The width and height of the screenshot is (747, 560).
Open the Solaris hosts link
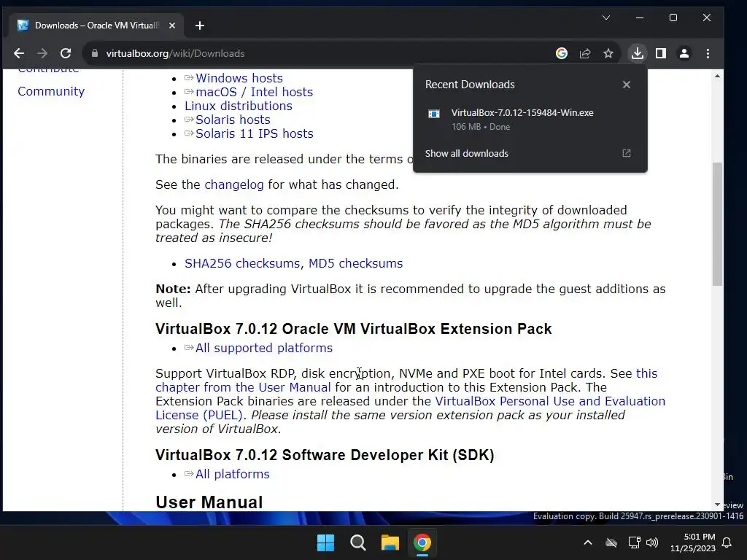233,120
